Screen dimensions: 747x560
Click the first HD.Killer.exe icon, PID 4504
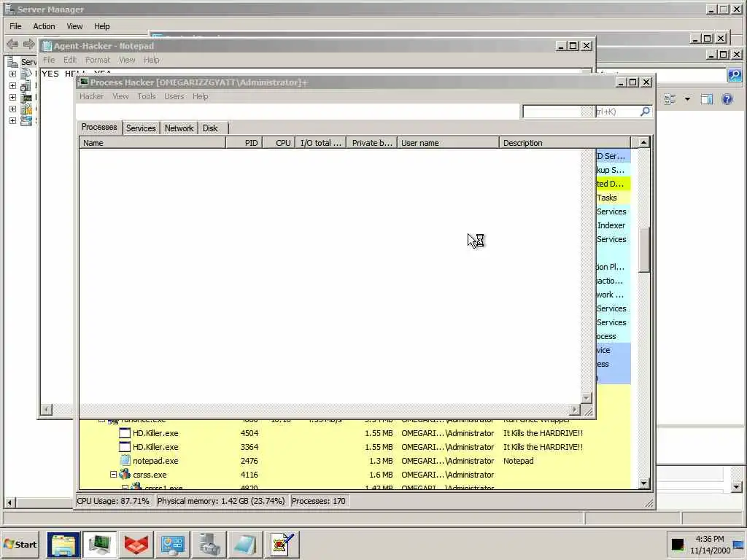[124, 433]
